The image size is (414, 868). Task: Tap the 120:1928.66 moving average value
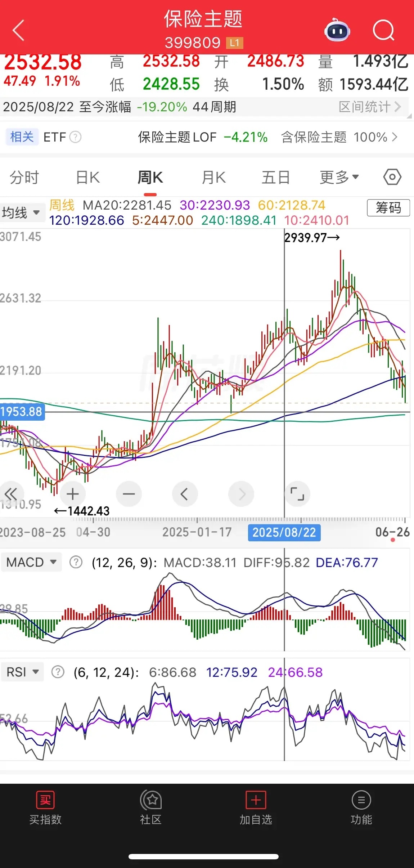pyautogui.click(x=87, y=220)
